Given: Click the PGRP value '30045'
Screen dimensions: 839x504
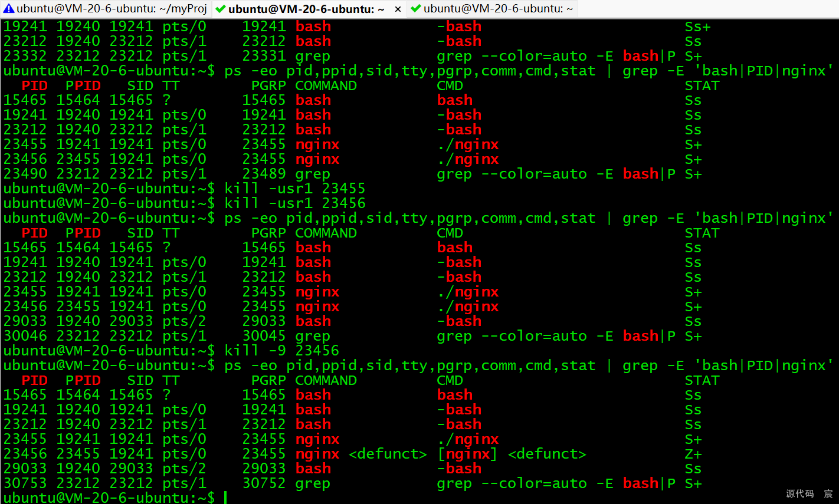Looking at the screenshot, I should coord(264,336).
